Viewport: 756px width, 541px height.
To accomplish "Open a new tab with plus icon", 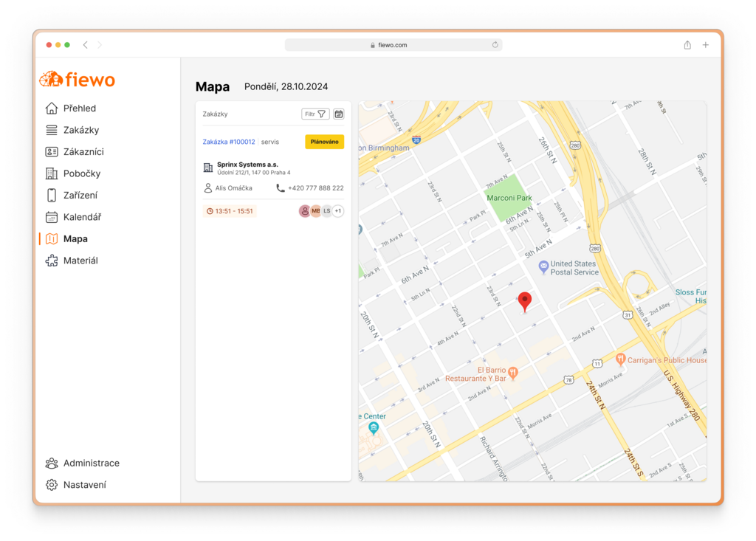I will 705,45.
